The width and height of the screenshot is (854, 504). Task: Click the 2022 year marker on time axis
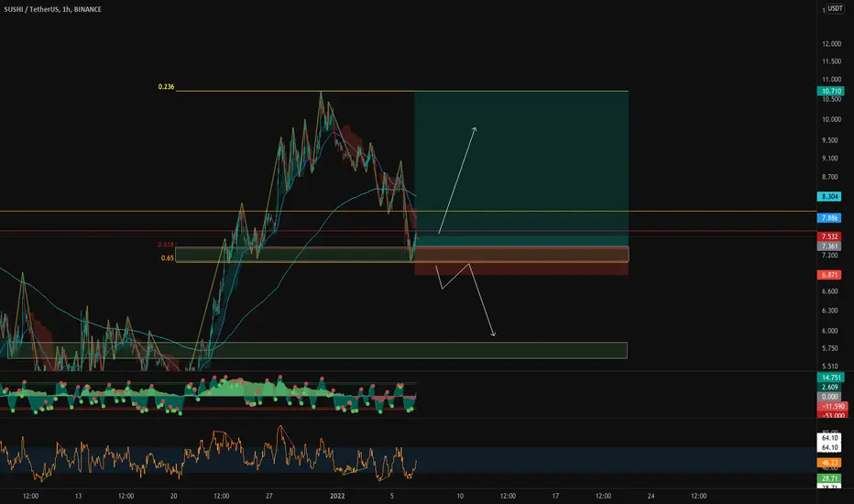click(338, 496)
